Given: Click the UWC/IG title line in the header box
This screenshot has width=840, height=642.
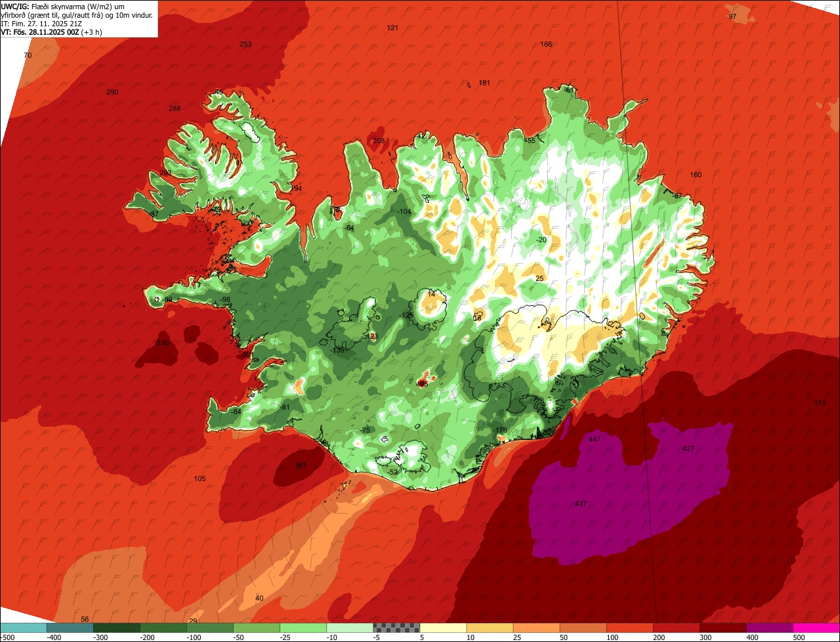Looking at the screenshot, I should [x=63, y=6].
